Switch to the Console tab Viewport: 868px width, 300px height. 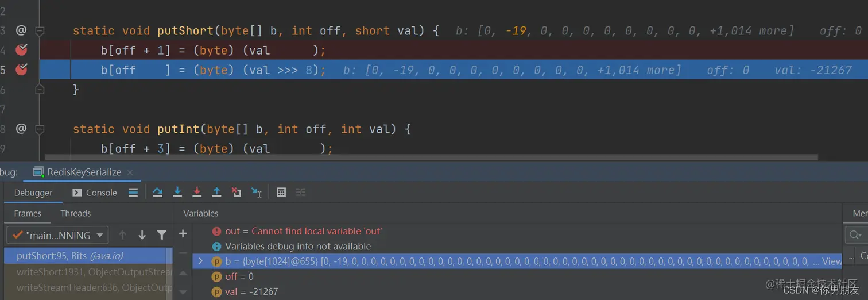click(95, 193)
